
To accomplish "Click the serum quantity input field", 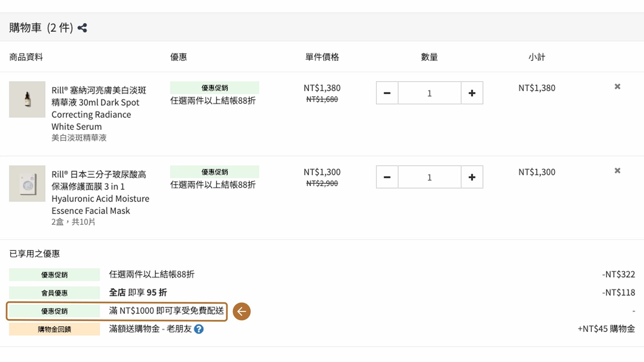I will pos(429,93).
